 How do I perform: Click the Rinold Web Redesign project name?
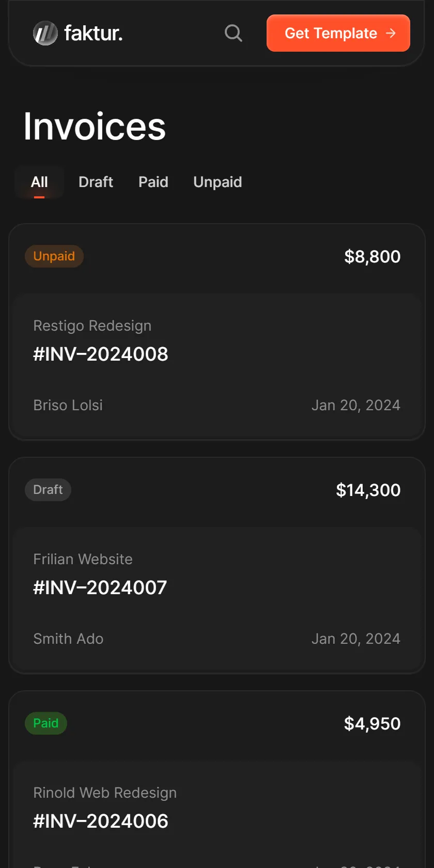(x=105, y=793)
